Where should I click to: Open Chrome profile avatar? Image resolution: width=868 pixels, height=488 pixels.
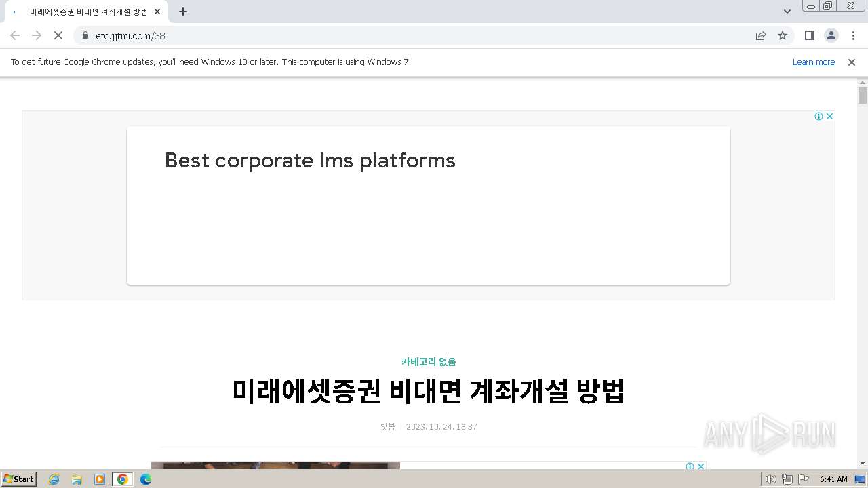click(x=831, y=35)
